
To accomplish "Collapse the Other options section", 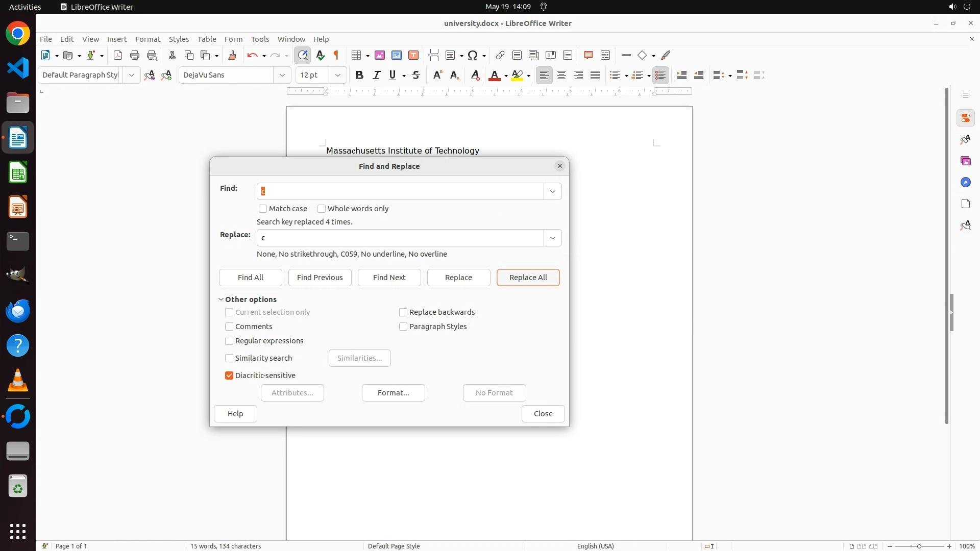I will coord(221,299).
